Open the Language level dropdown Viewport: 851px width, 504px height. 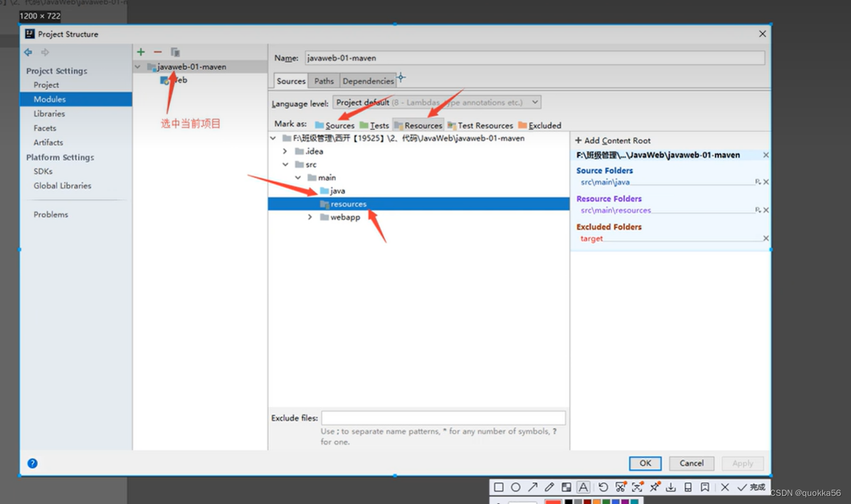(x=436, y=102)
